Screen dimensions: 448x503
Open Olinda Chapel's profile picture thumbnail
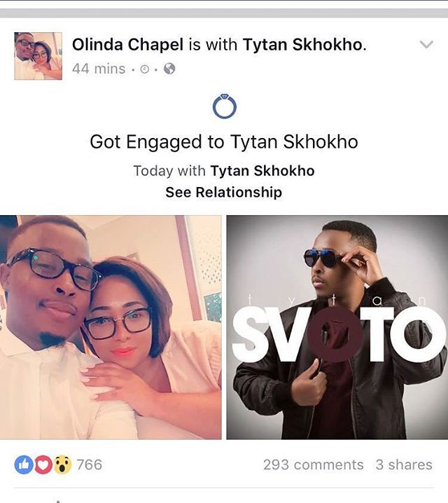38,56
